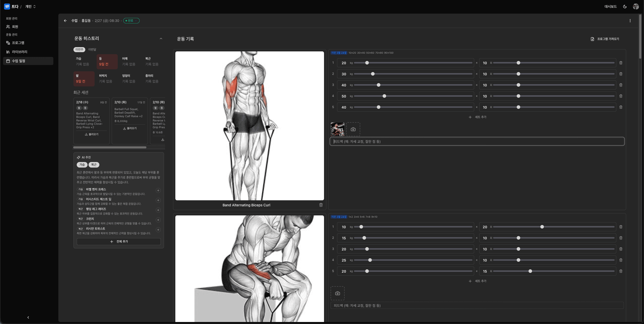This screenshot has width=644, height=324.
Task: Click set 4 weight slider handle at 50kg
Action: 384,96
